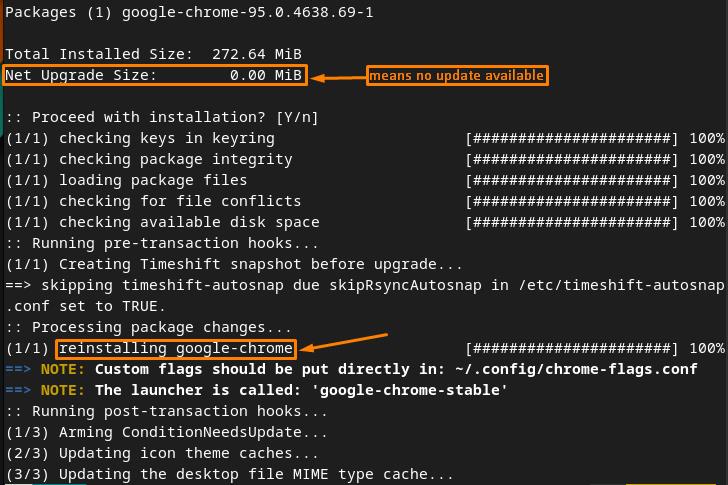Viewport: 728px width, 485px height.
Task: Click the 100% label beside reinstalling google-chrome
Action: [x=707, y=349]
